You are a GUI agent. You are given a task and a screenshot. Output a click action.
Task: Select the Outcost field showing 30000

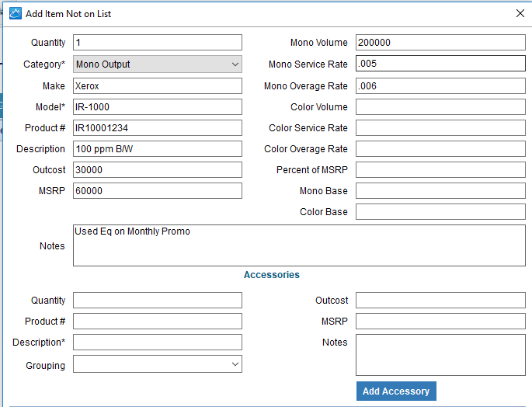click(158, 170)
